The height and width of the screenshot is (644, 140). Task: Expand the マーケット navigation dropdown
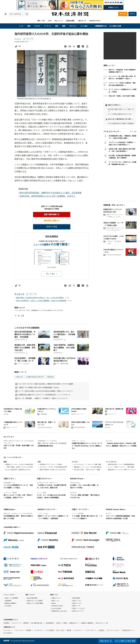click(x=48, y=26)
